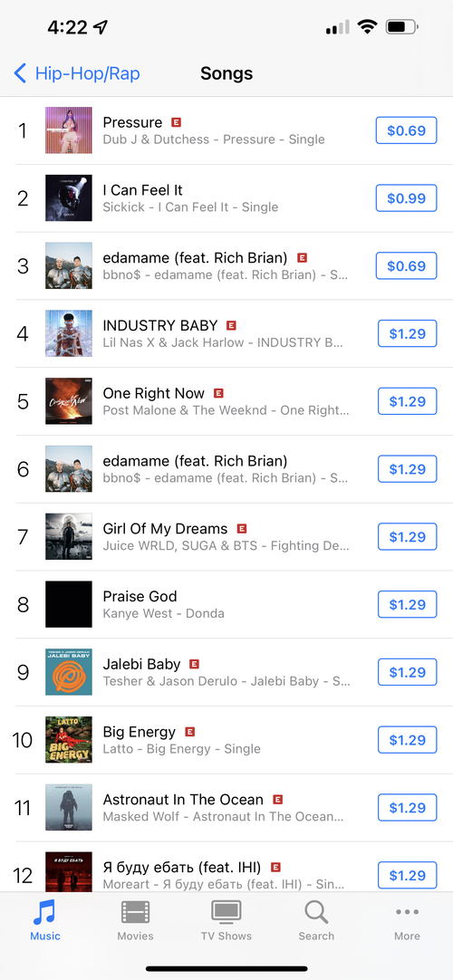Screen dimensions: 453x980
Task: Tap the Wi-Fi status icon
Action: [368, 27]
